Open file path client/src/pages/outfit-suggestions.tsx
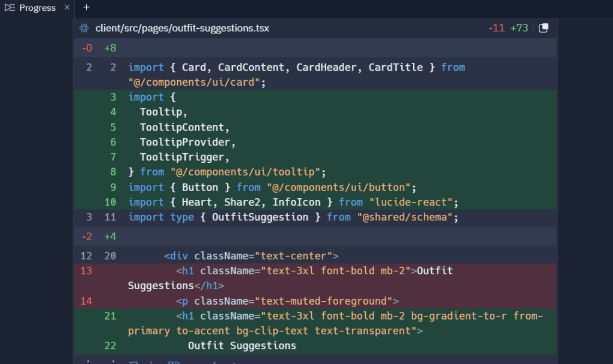Screen dimensions: 613x364 coord(182,28)
